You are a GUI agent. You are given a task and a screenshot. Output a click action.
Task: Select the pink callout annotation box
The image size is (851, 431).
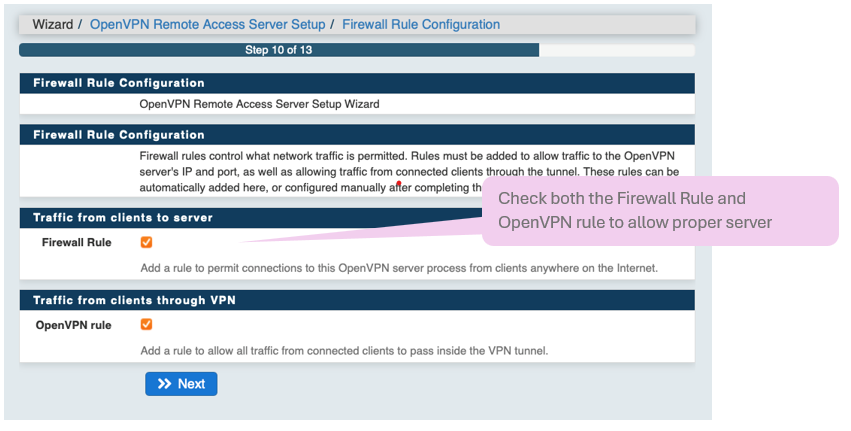point(659,211)
